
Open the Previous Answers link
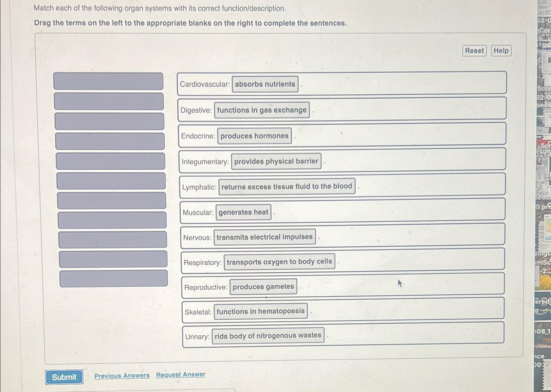click(122, 376)
